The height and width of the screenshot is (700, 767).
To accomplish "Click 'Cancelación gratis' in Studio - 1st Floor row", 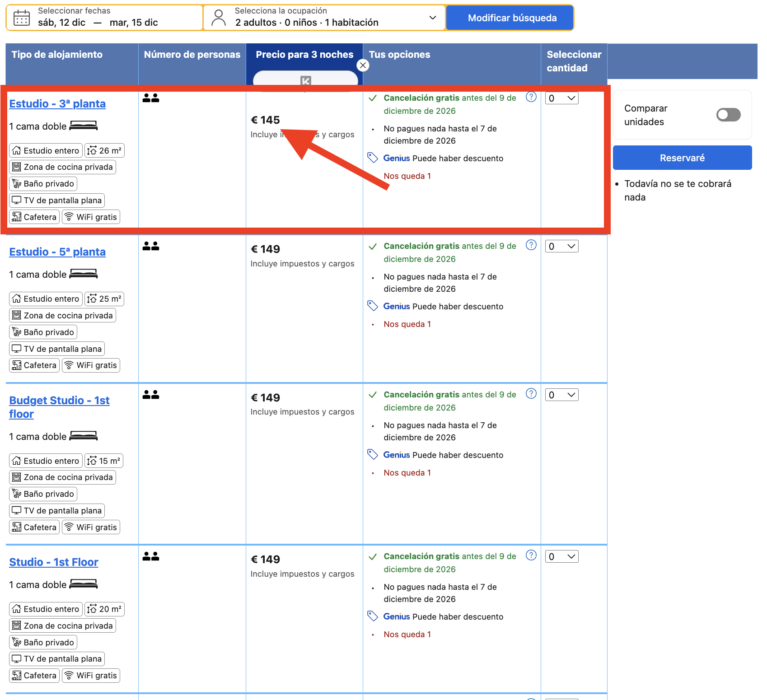I will (x=421, y=556).
